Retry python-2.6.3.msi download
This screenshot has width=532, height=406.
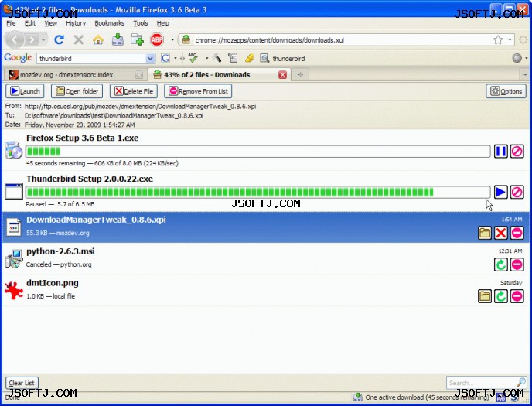pyautogui.click(x=501, y=264)
